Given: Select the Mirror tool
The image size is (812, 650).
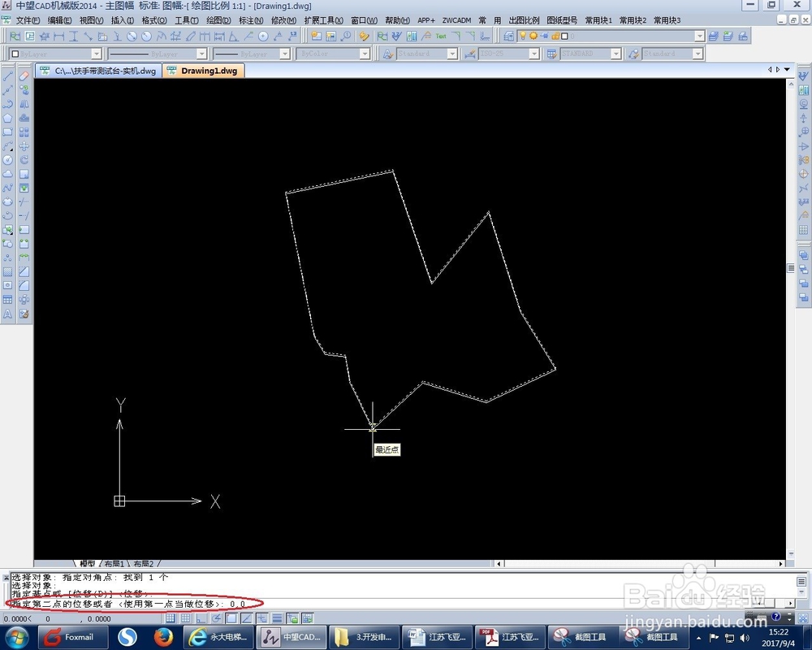Looking at the screenshot, I should click(24, 104).
